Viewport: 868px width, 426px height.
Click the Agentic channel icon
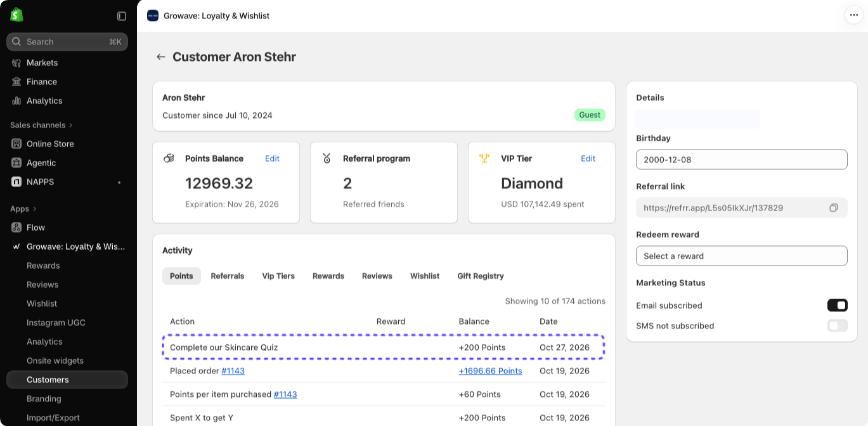point(16,163)
